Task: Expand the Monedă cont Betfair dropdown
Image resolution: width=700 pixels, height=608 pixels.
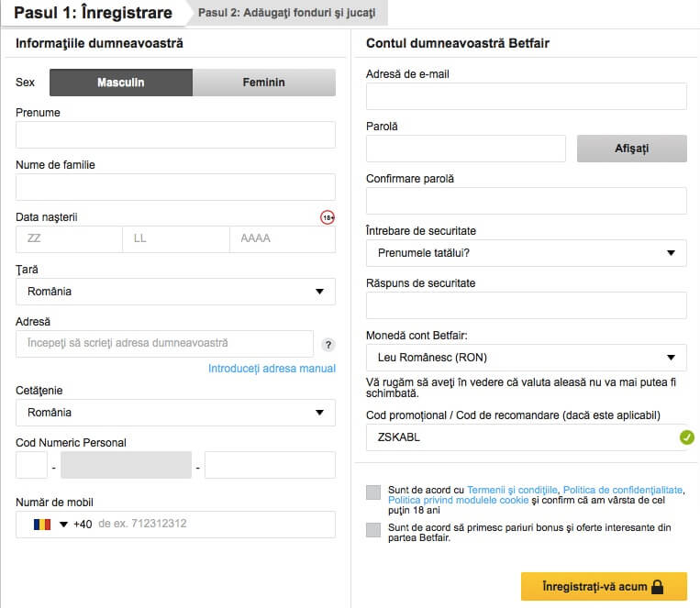Action: [527, 358]
